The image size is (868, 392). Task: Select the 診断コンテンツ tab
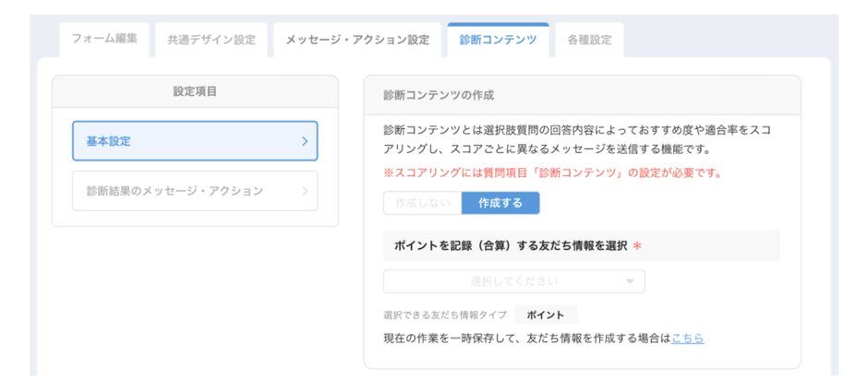click(x=498, y=40)
